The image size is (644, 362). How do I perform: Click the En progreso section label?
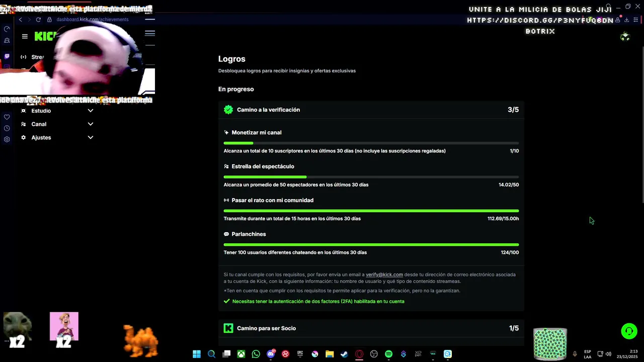(236, 89)
